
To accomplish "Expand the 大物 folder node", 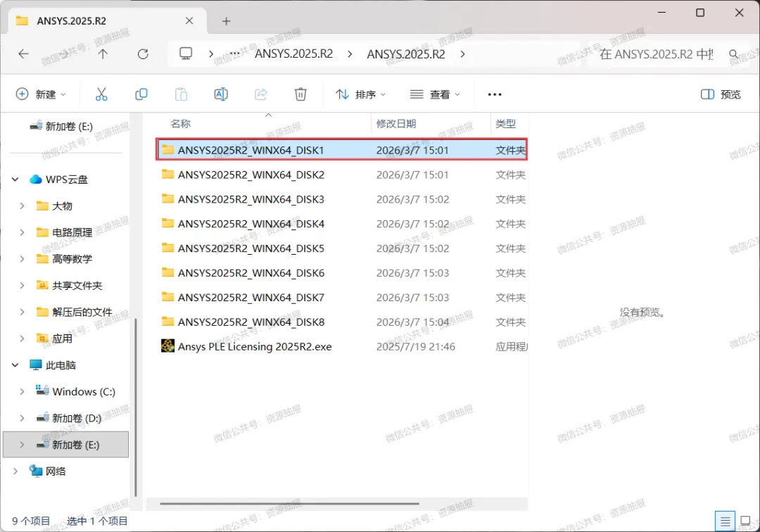I will [22, 206].
